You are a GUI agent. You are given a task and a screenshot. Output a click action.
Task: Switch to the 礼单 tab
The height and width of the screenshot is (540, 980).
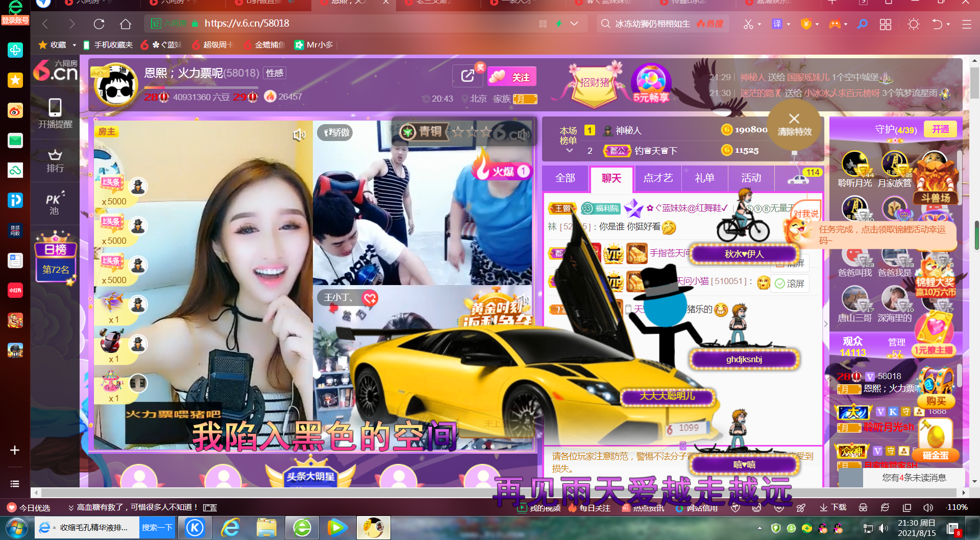click(704, 178)
